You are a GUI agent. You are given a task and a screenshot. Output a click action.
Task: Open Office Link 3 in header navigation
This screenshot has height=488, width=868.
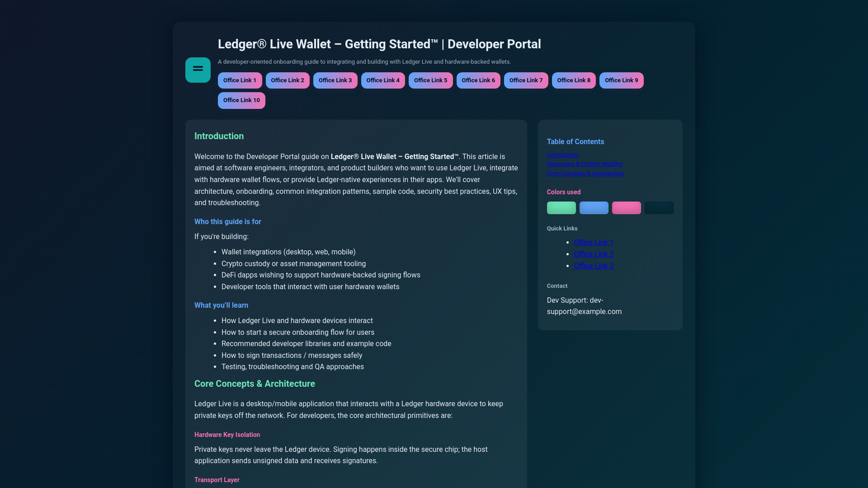[x=335, y=80]
